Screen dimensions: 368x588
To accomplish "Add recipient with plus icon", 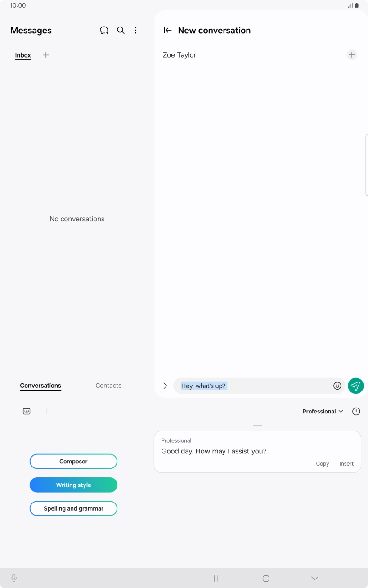I will click(x=352, y=55).
